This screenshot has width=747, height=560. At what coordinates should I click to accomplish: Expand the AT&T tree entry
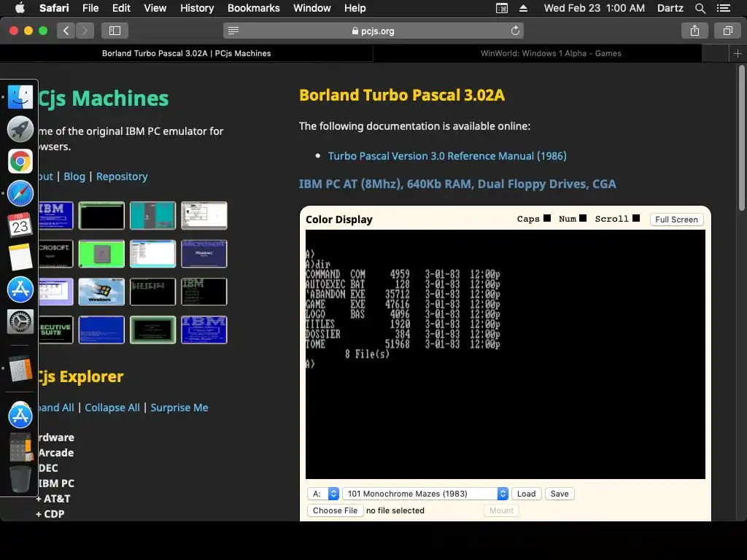click(53, 499)
